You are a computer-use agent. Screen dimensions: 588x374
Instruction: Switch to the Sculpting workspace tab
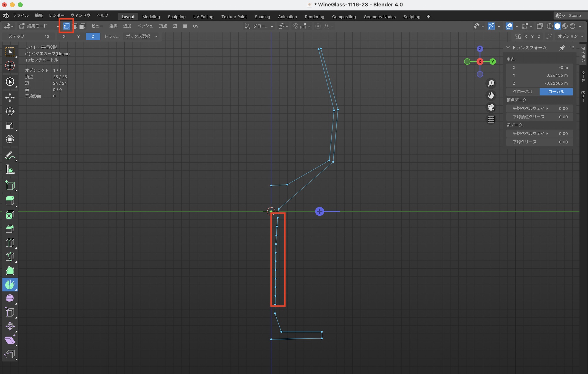coord(176,17)
